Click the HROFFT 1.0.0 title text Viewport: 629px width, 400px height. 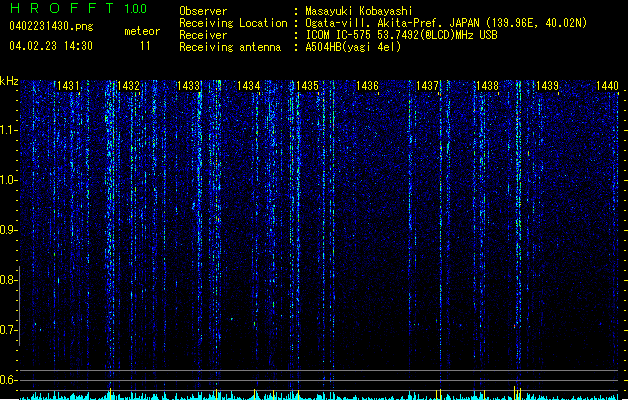coord(78,8)
